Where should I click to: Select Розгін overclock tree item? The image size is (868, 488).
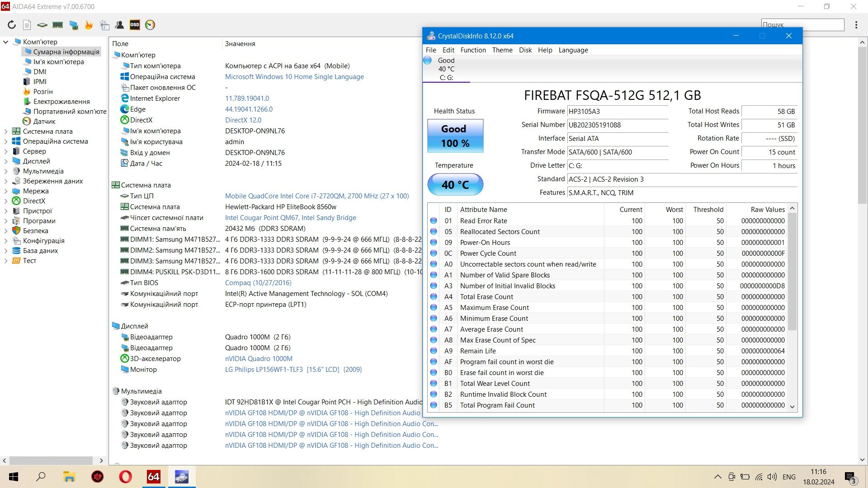[43, 91]
